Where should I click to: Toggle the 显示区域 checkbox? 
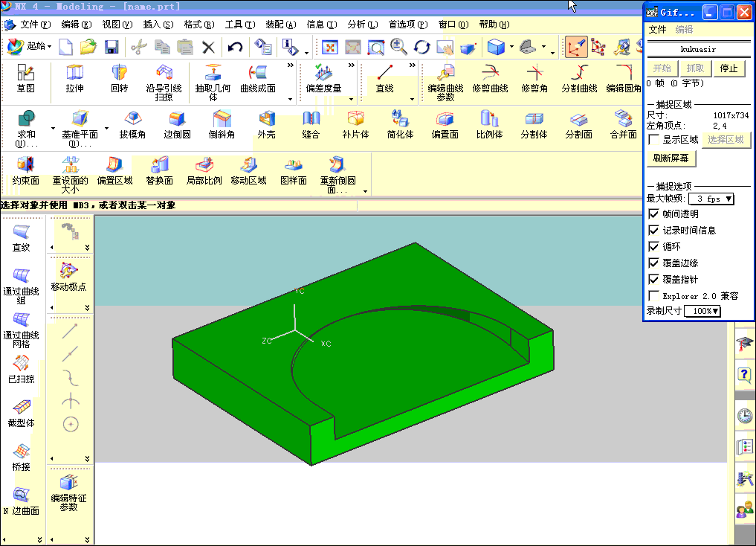pos(653,140)
